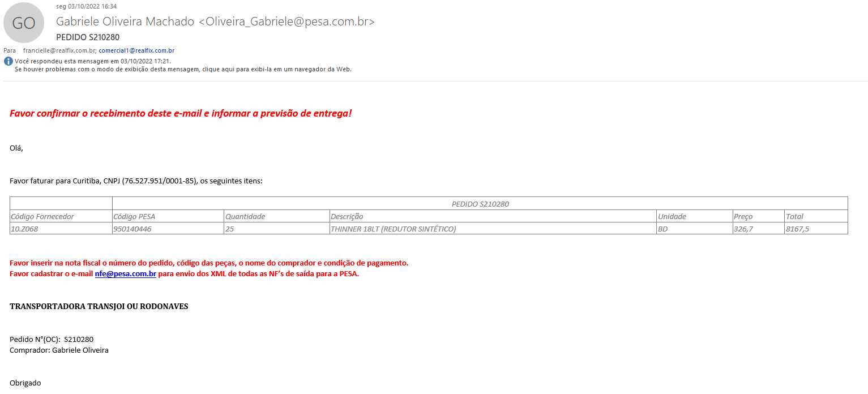The image size is (868, 394).
Task: Click the GO sender avatar circle
Action: pos(24,23)
